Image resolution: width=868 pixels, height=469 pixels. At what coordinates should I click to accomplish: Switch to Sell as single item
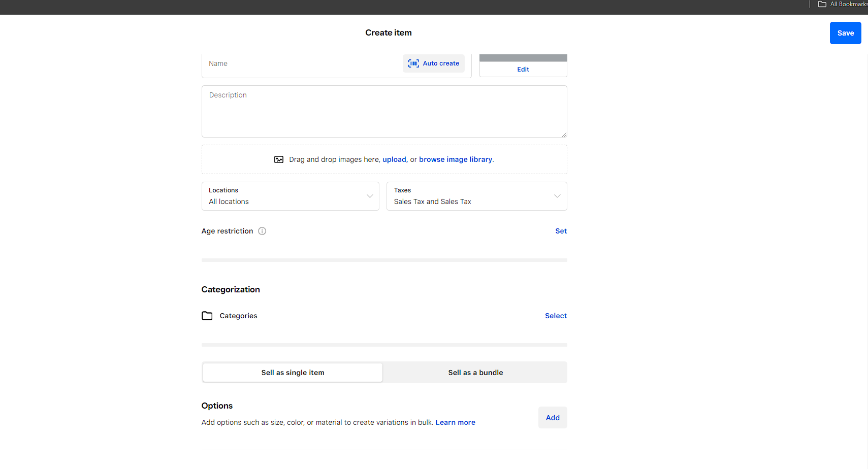293,373
